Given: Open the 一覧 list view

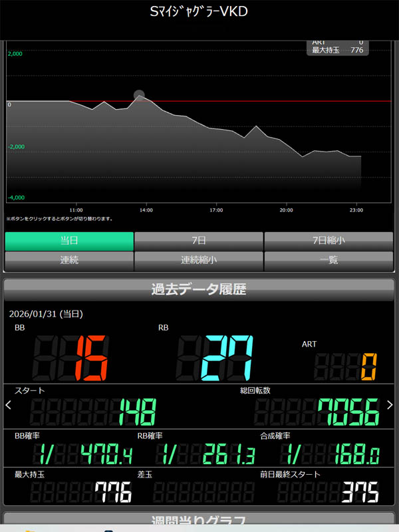Looking at the screenshot, I should 329,261.
